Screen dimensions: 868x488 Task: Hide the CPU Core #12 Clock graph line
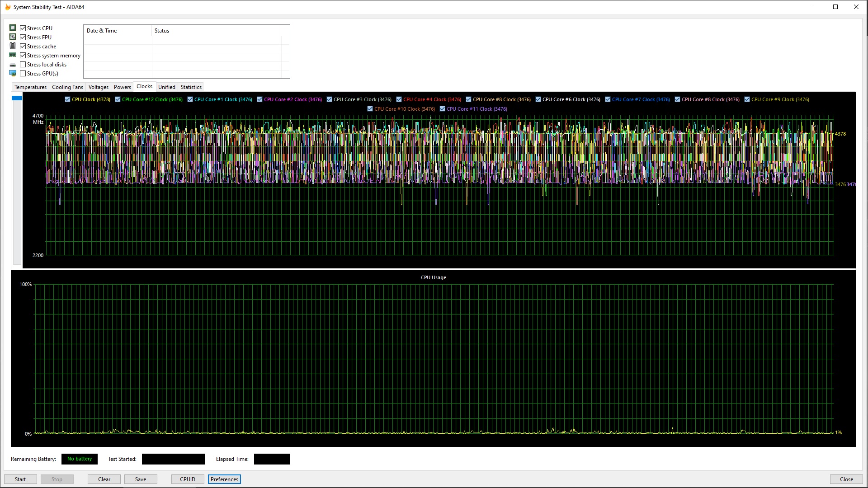[118, 99]
